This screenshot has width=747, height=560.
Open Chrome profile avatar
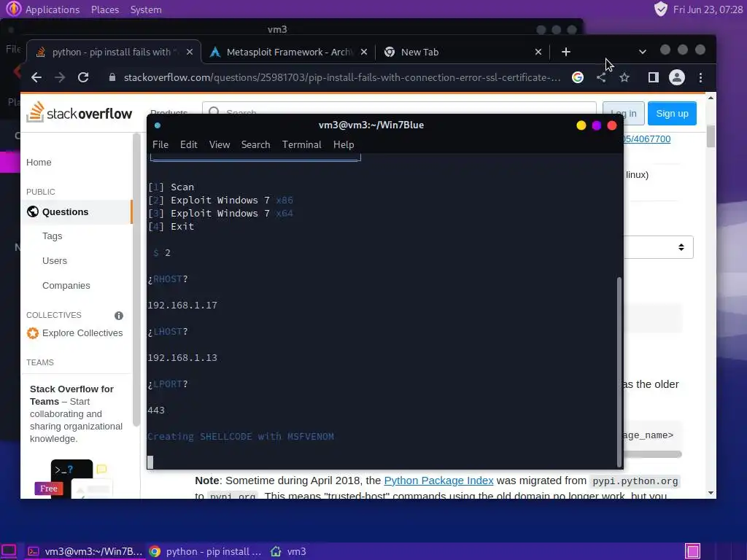pyautogui.click(x=677, y=77)
